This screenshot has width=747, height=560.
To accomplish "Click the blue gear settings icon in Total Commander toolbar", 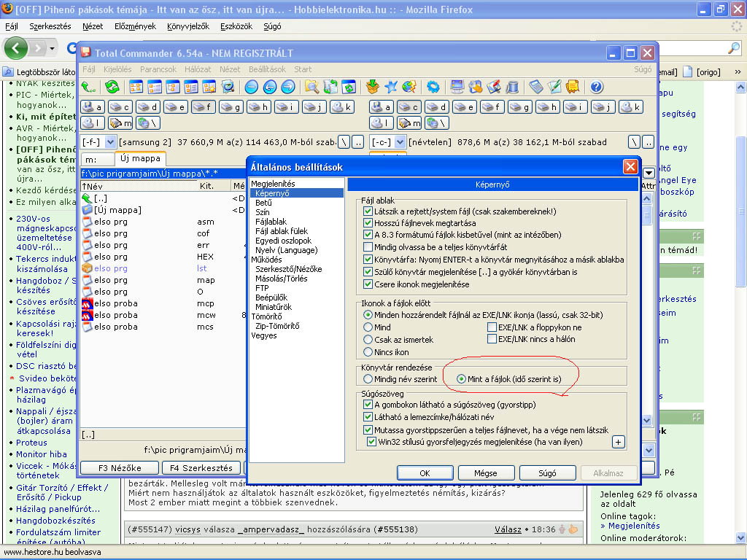I will [433, 87].
